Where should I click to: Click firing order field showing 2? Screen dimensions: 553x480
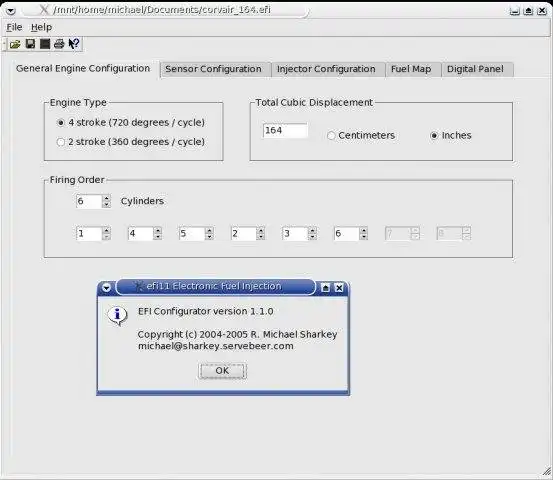243,233
